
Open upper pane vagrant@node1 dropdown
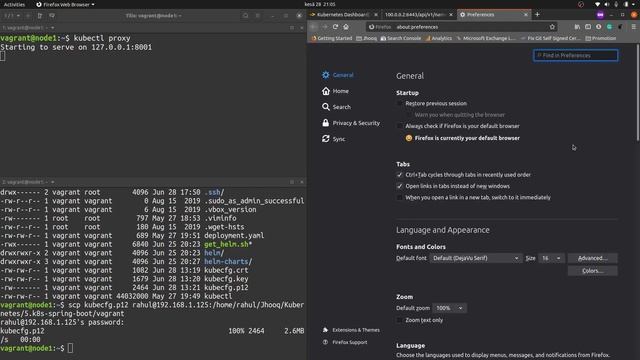28,28
